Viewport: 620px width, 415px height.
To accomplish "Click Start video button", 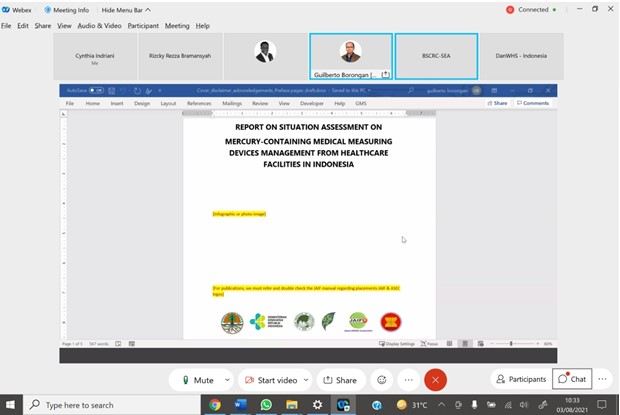I will (x=271, y=380).
